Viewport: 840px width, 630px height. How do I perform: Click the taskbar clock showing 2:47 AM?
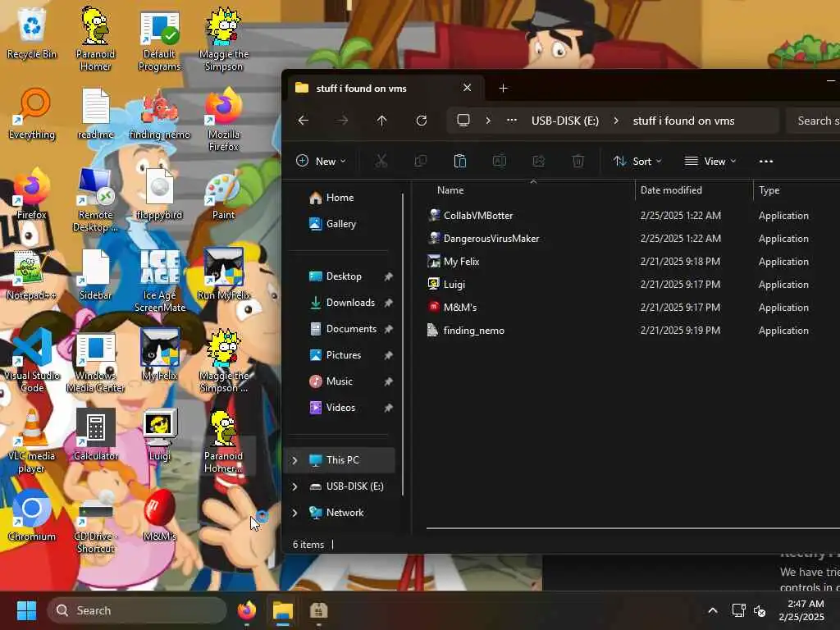(x=801, y=610)
